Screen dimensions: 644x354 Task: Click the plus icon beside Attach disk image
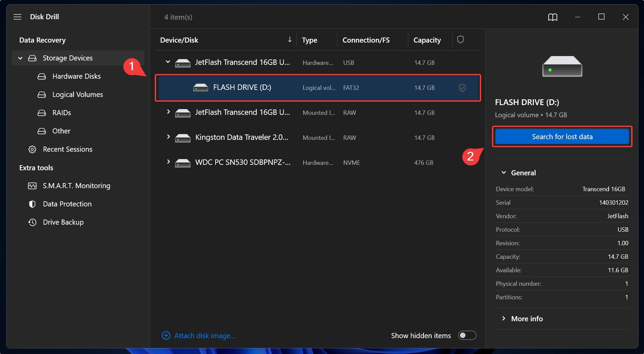pyautogui.click(x=166, y=335)
